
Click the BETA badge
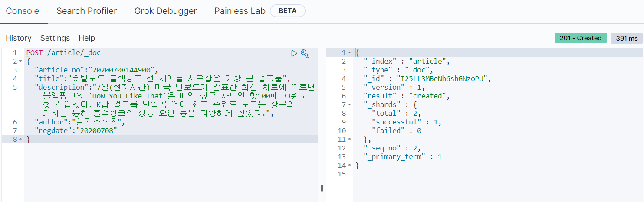point(288,11)
